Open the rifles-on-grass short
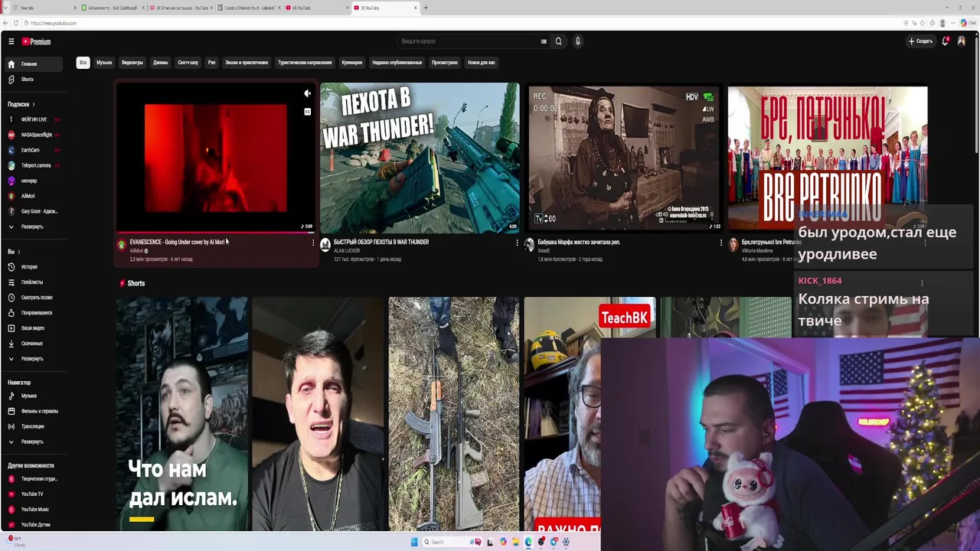The image size is (980, 551). (453, 414)
